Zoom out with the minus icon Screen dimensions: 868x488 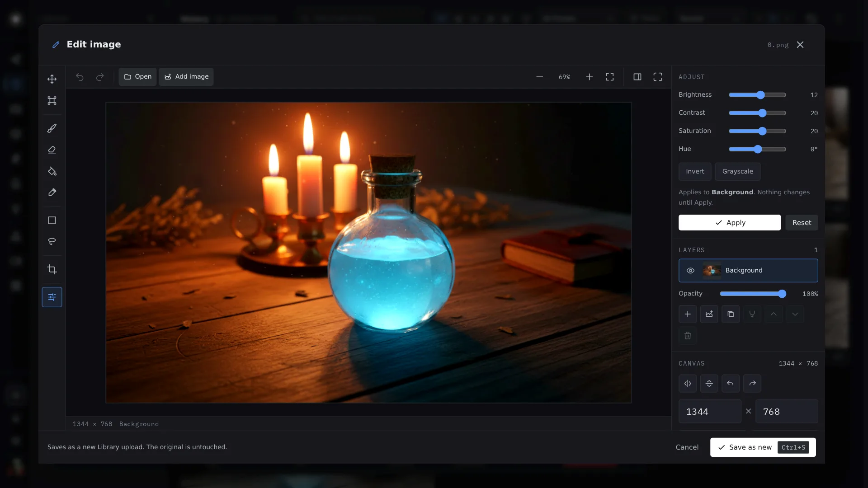(539, 77)
